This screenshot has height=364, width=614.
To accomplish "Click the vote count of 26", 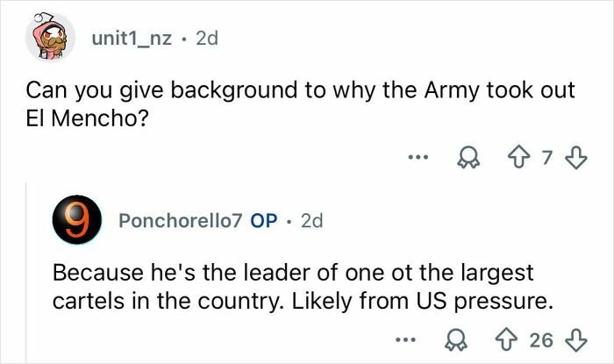I will pyautogui.click(x=543, y=339).
